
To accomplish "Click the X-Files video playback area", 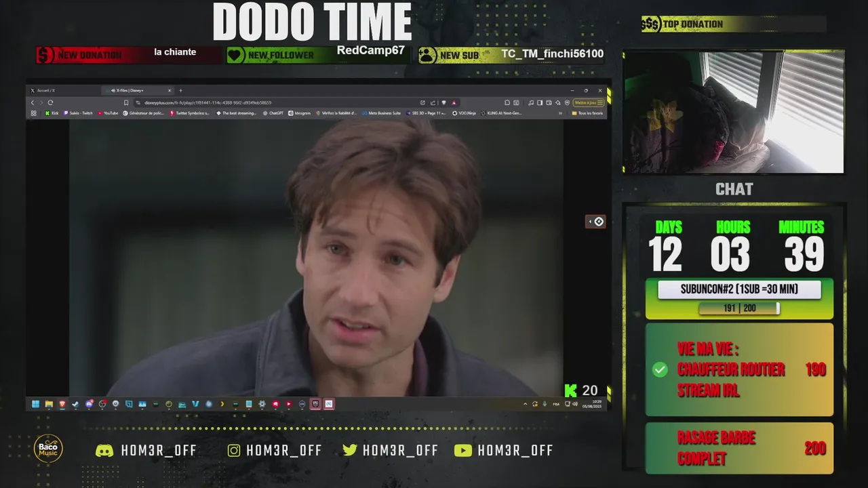I will click(x=316, y=258).
